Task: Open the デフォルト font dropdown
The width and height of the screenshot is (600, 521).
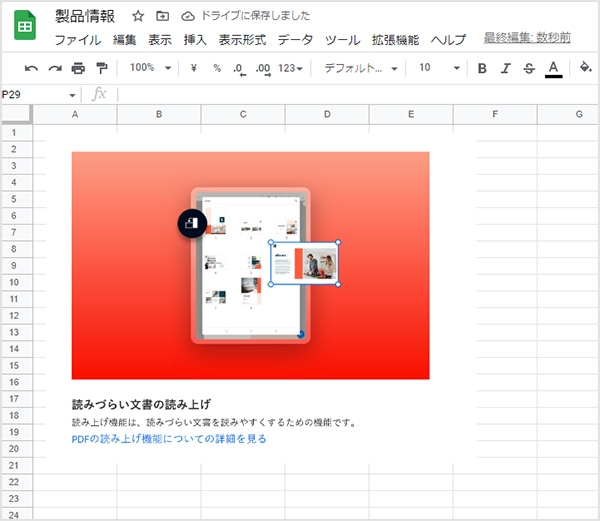Action: pyautogui.click(x=361, y=68)
